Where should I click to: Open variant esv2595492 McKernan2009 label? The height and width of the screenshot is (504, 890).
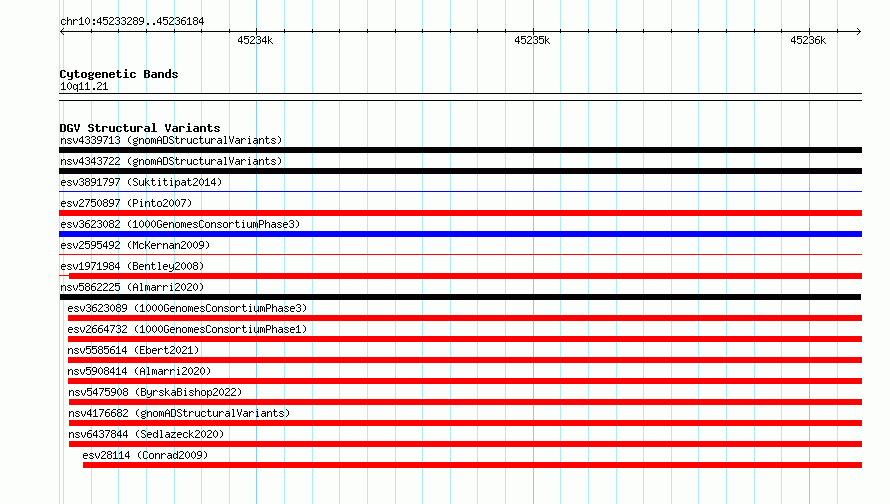(x=135, y=245)
